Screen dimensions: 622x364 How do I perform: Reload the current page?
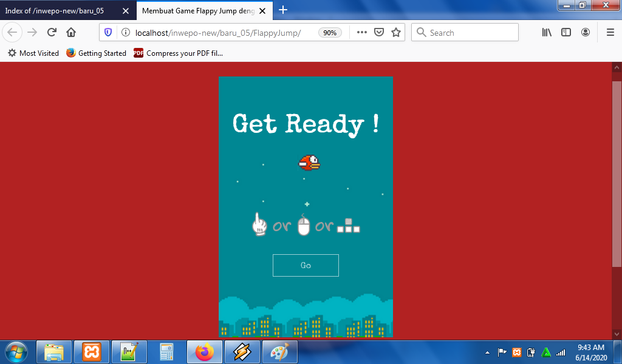[52, 33]
